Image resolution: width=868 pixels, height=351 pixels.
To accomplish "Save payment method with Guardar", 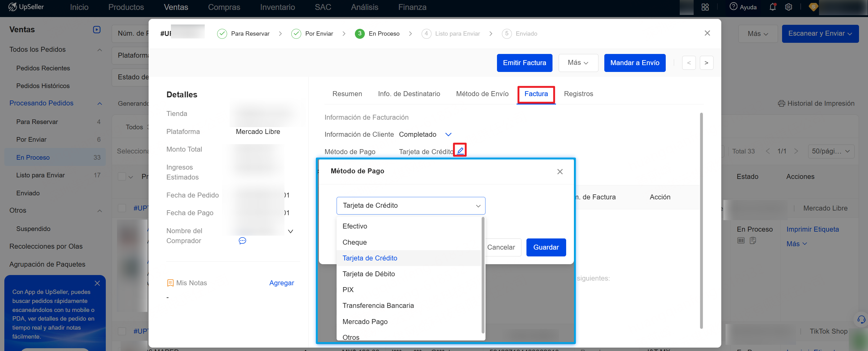I will 546,247.
